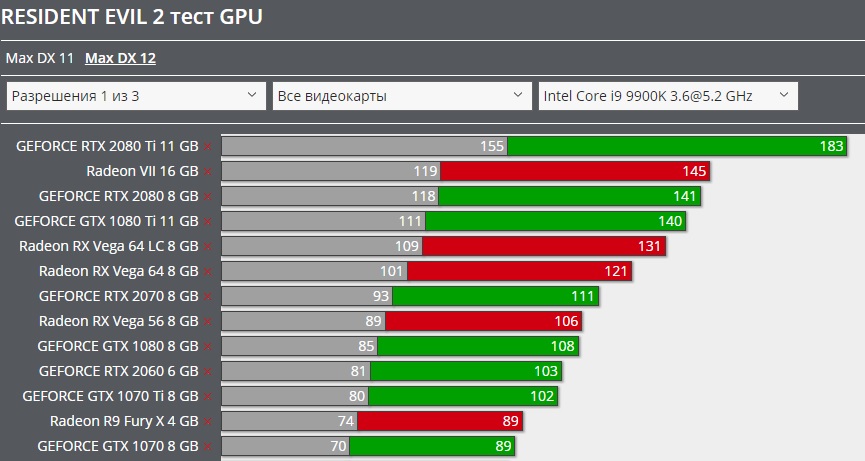This screenshot has height=461, width=865.
Task: Click the red Vega 56 bar showing 106
Action: (x=483, y=321)
